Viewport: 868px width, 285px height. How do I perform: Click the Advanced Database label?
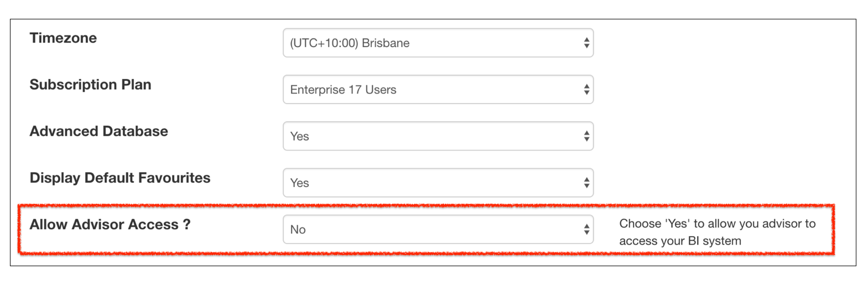click(99, 131)
